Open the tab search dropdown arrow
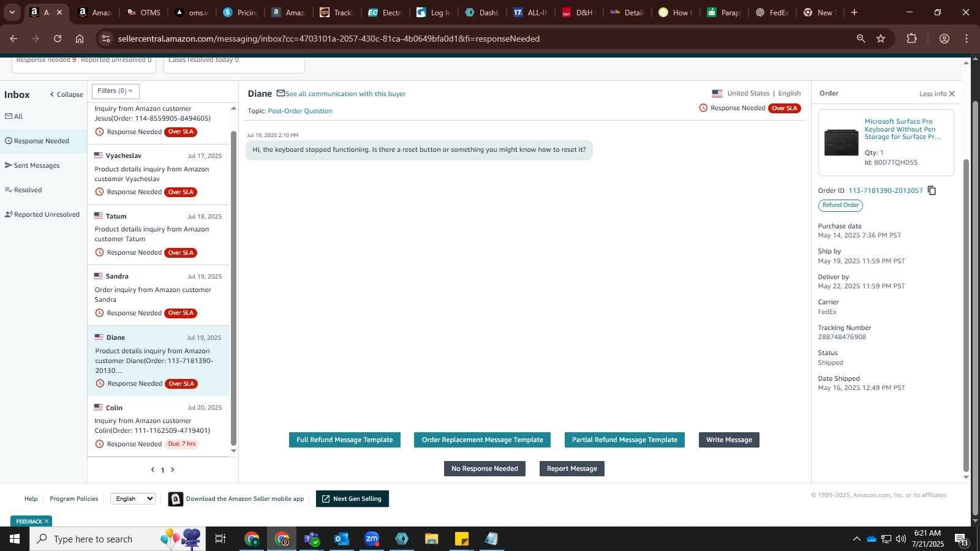Image resolution: width=980 pixels, height=551 pixels. 12,12
